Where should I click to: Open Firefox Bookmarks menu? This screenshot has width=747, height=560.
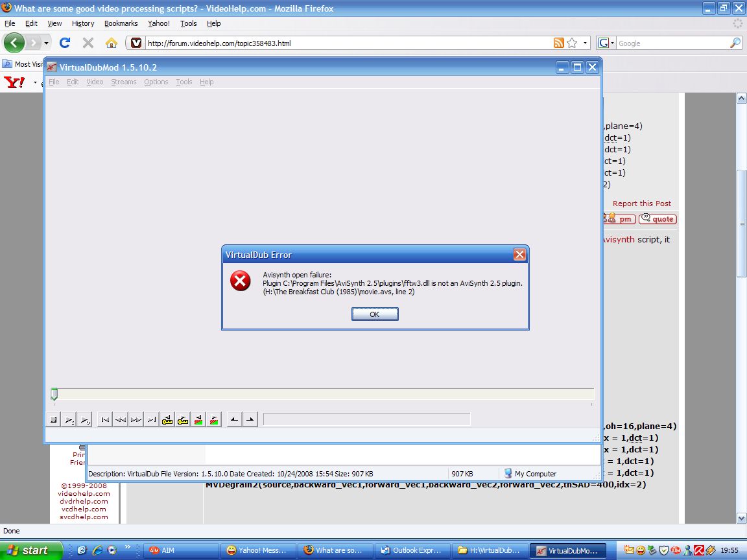pyautogui.click(x=121, y=23)
